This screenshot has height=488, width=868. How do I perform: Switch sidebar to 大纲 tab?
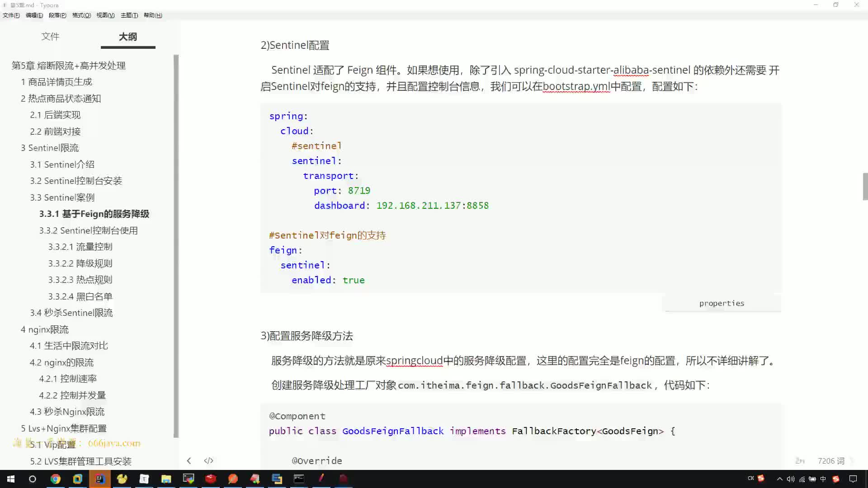(x=128, y=37)
